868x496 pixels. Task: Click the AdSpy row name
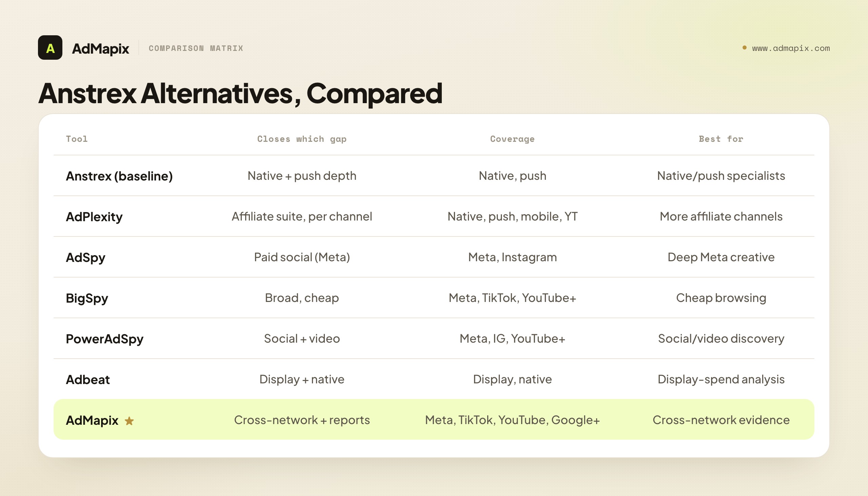pos(85,257)
